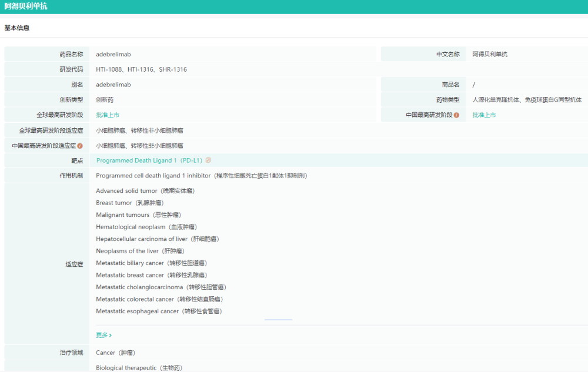The height and width of the screenshot is (372, 588).
Task: Click the chevron arrow next to 更多
Action: (110, 335)
